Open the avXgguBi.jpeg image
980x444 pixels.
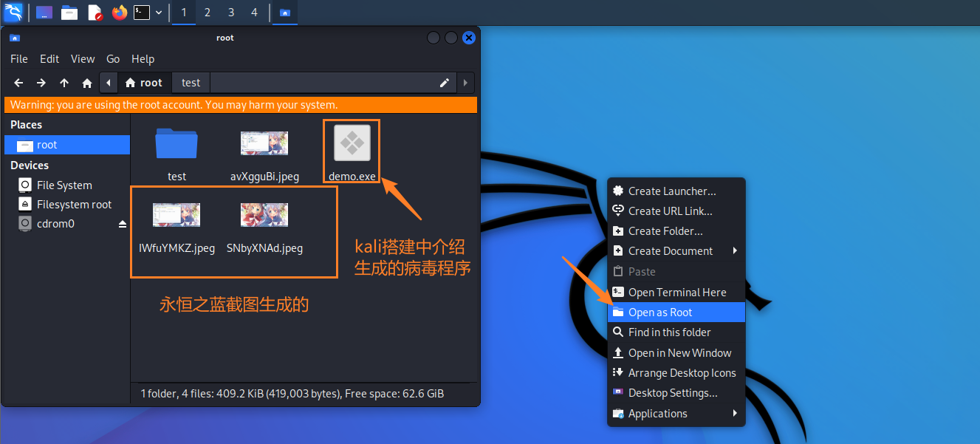264,143
